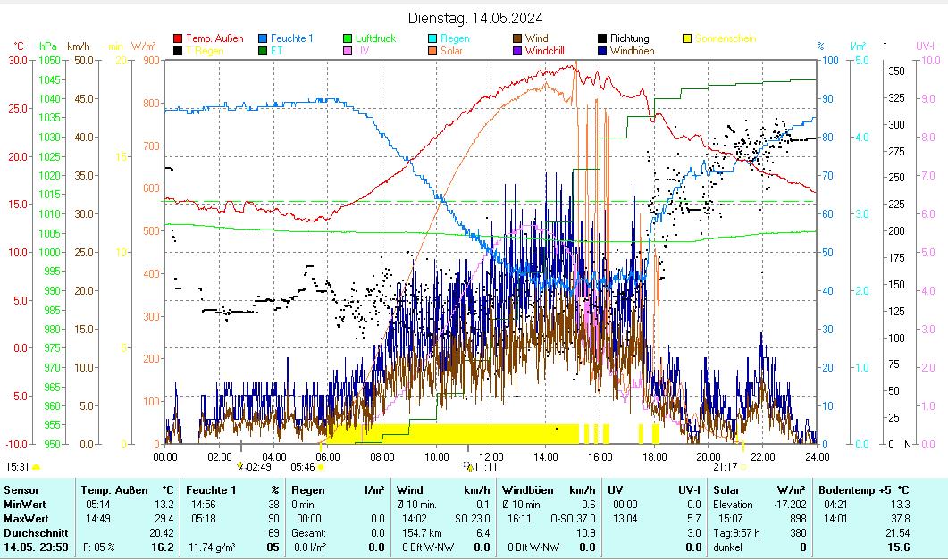Click the max UV value 5.7
Screen dimensions: 948x560
(x=693, y=519)
